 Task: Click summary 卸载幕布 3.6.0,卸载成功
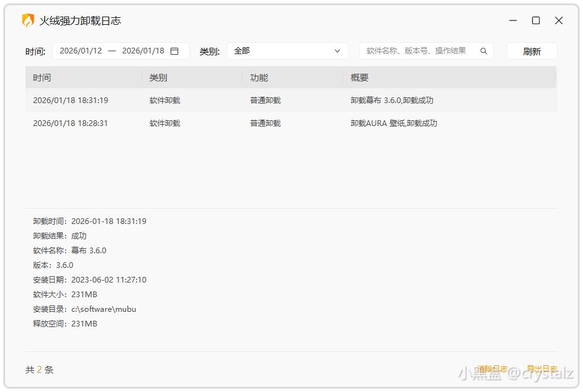[391, 101]
